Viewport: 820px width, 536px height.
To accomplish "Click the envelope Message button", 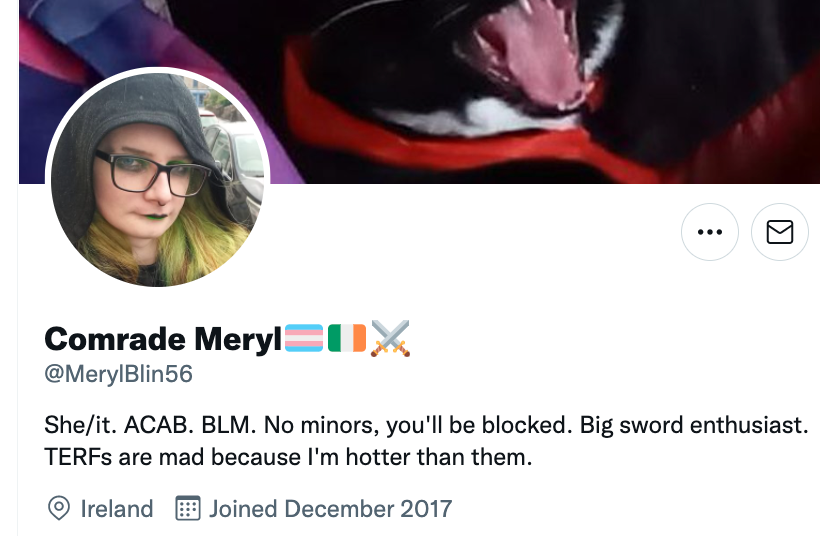I will (780, 232).
